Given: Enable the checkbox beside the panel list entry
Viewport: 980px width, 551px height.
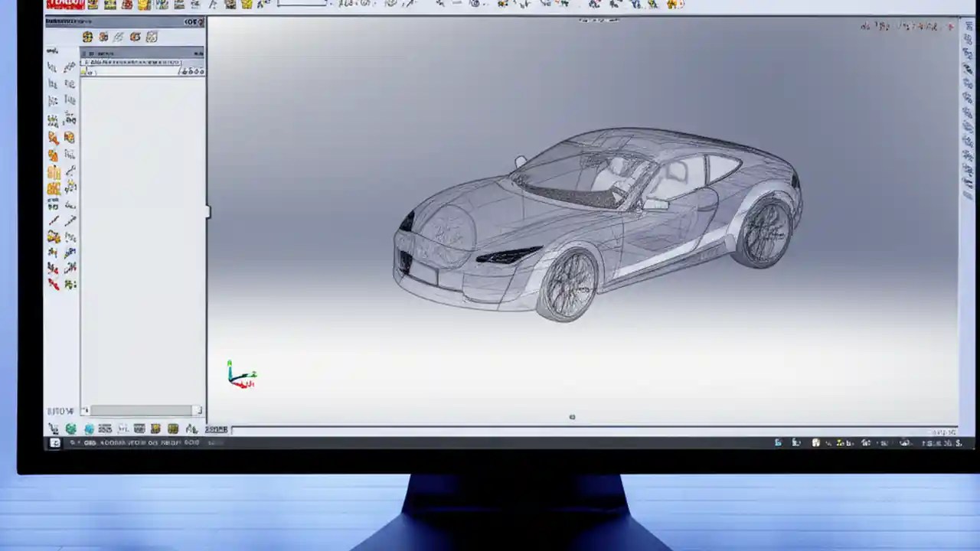Looking at the screenshot, I should pos(85,62).
